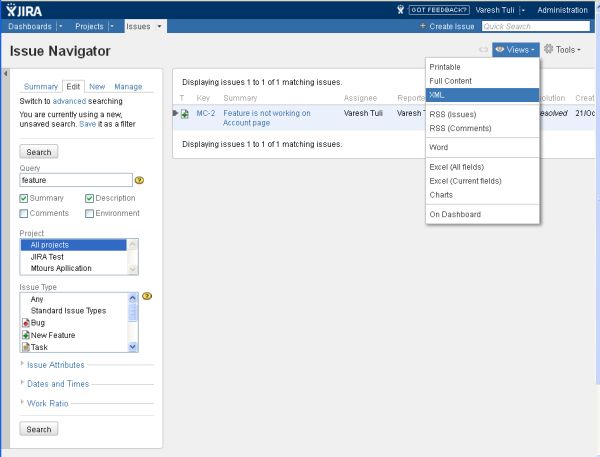
Task: Click the feedback person icon in header
Action: coord(400,10)
